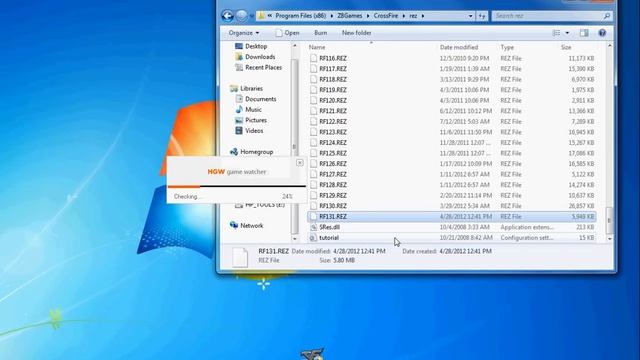The width and height of the screenshot is (640, 360).
Task: Open the recent locations dropdown arrow
Action: tap(251, 16)
